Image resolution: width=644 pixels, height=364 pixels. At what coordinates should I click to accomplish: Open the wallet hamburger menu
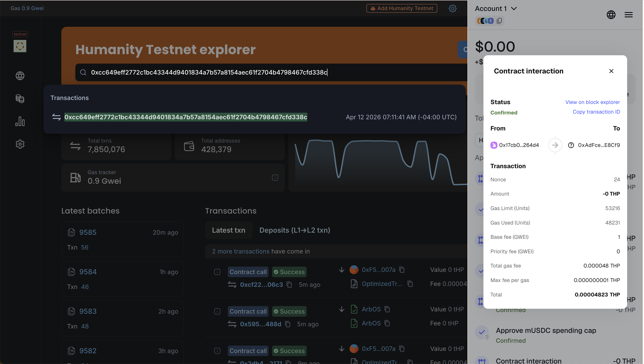pyautogui.click(x=628, y=14)
